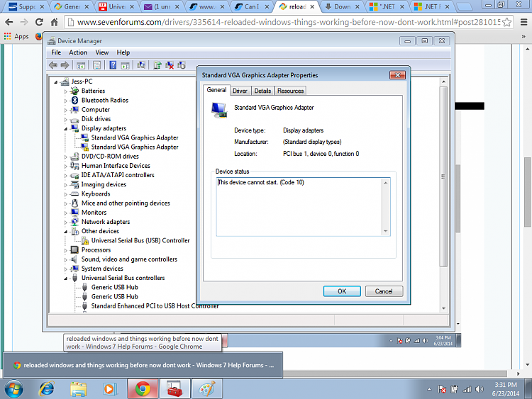The image size is (532, 399).
Task: Expand the Computer node
Action: pos(66,110)
